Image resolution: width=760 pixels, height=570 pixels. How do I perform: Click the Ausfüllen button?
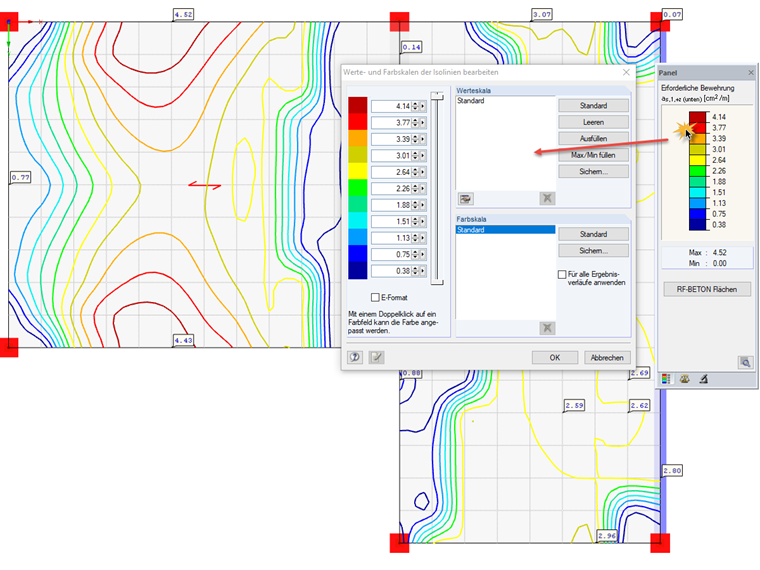click(x=593, y=139)
